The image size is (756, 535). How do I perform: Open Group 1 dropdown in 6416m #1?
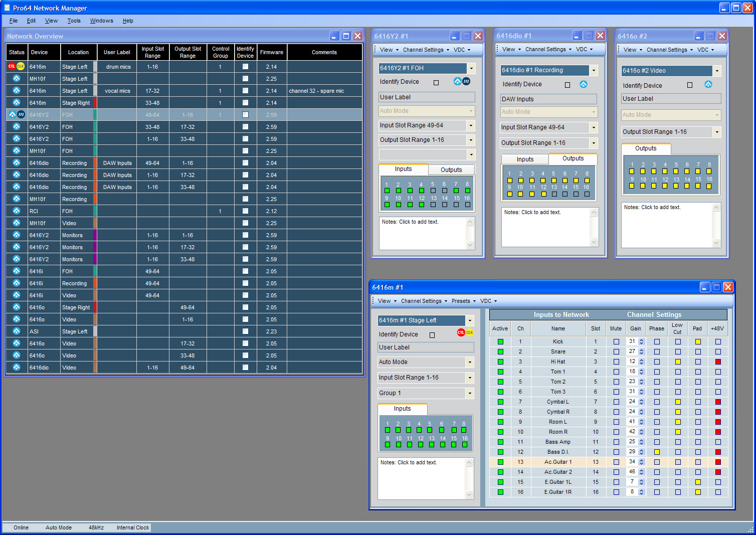[470, 393]
